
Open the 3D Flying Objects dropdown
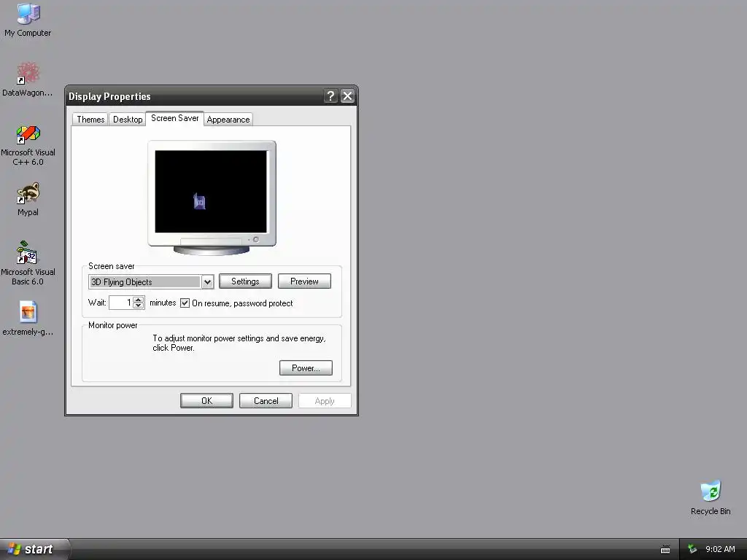[207, 282]
